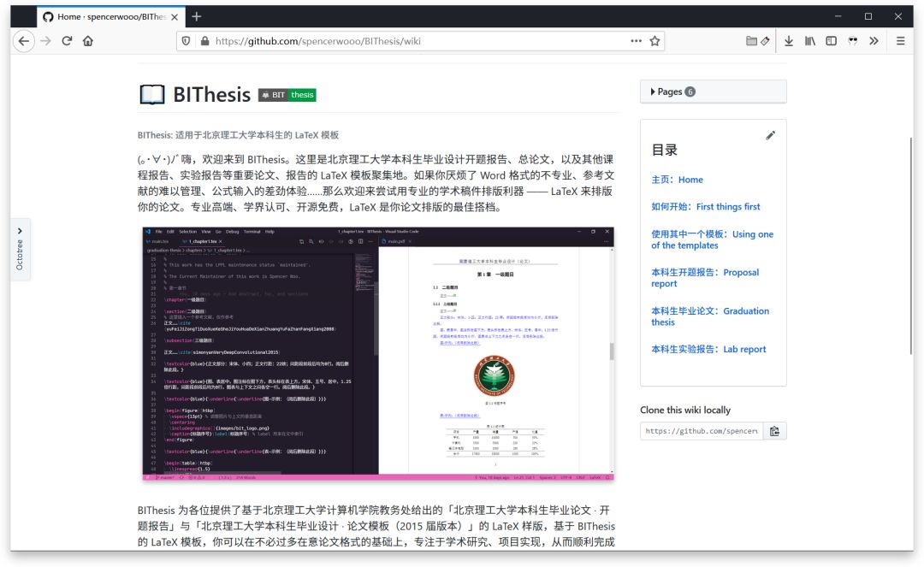
Task: Open a new browser tab with plus button
Action: point(197,15)
